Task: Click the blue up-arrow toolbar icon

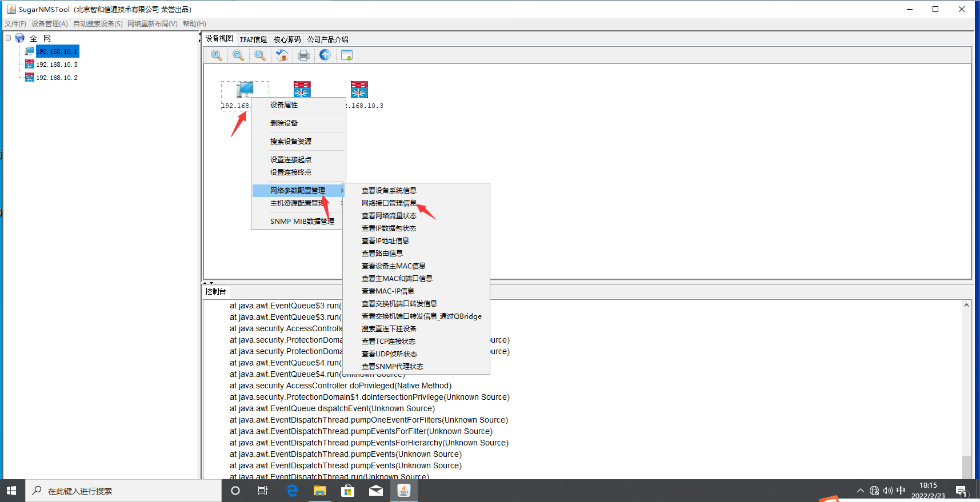Action: [x=325, y=55]
